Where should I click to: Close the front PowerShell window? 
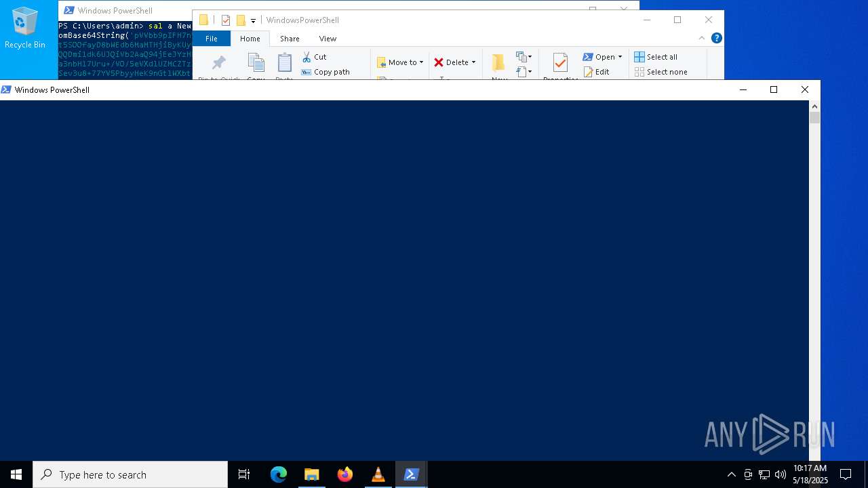[805, 89]
